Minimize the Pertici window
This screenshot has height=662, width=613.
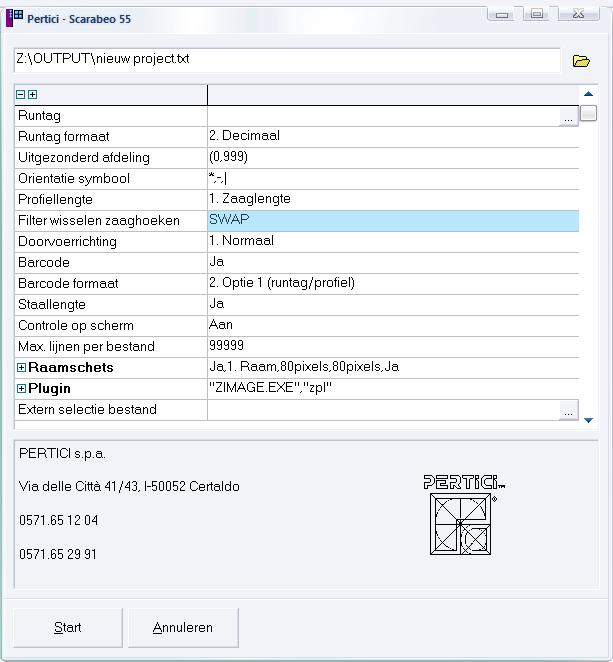[502, 14]
